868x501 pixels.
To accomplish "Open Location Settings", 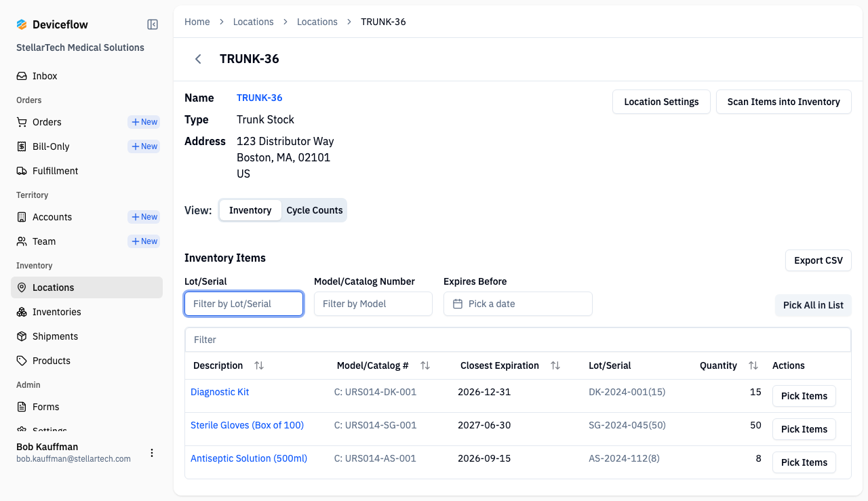I will [661, 102].
